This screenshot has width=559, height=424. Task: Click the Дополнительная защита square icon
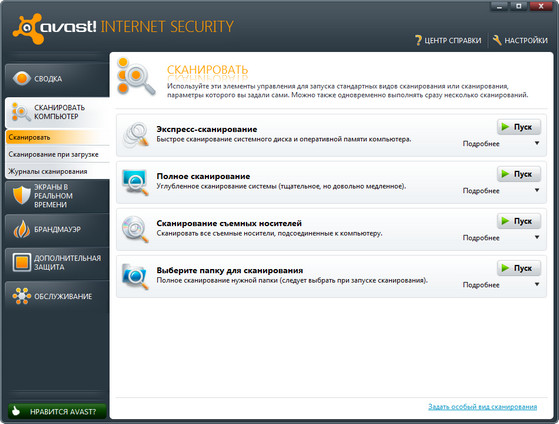click(22, 262)
